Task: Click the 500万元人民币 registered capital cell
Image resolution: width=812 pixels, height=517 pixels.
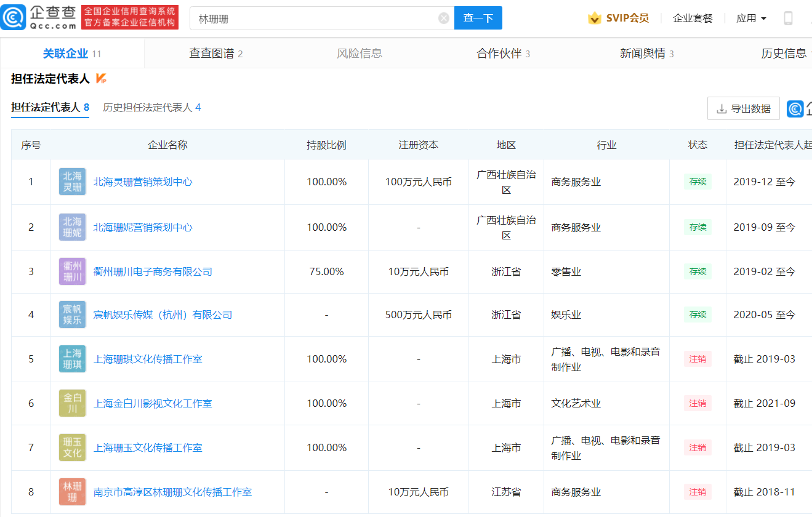Action: pyautogui.click(x=419, y=315)
